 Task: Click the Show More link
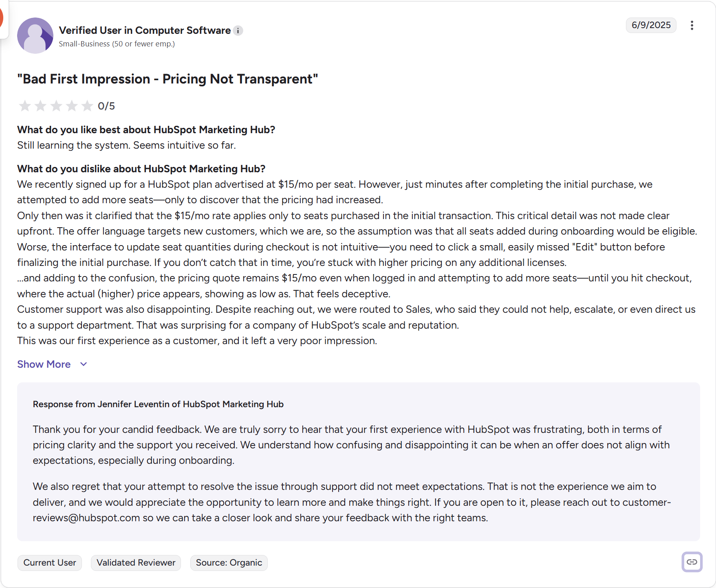point(44,364)
